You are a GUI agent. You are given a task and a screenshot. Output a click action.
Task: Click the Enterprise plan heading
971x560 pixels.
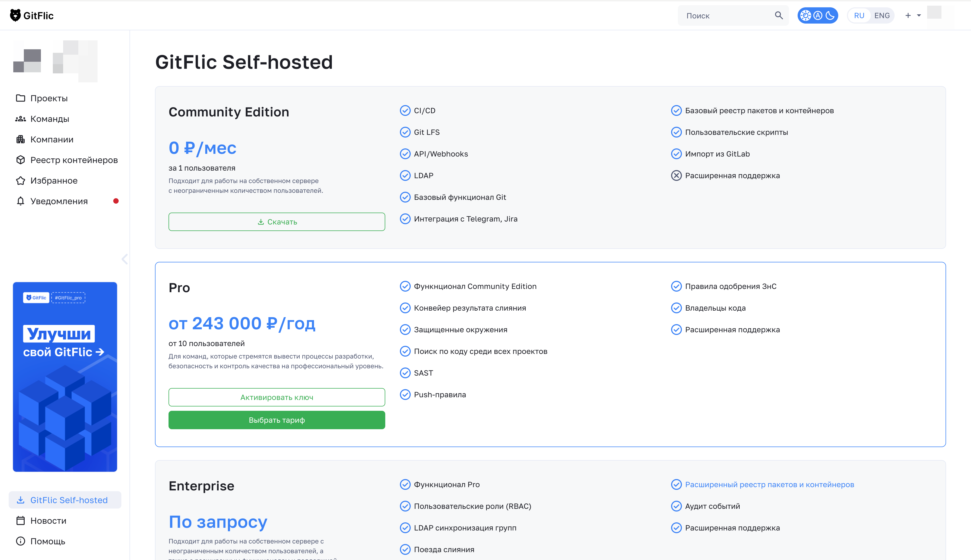[201, 486]
